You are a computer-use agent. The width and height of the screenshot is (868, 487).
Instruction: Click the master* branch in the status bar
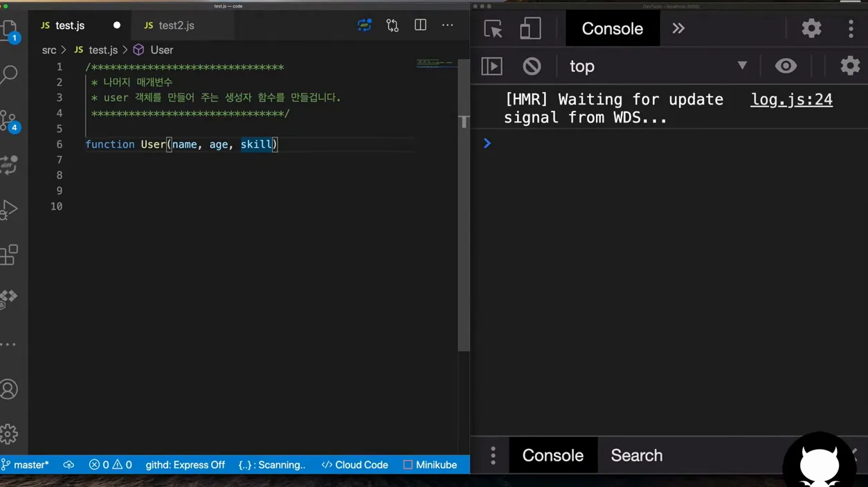coord(26,465)
